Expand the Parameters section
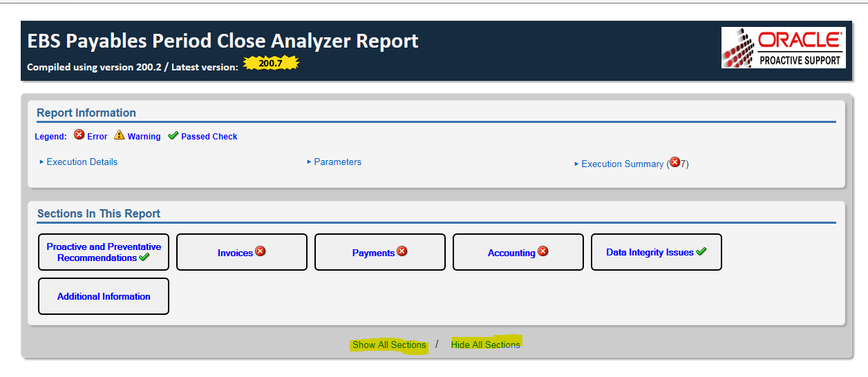The width and height of the screenshot is (868, 377). 334,162
